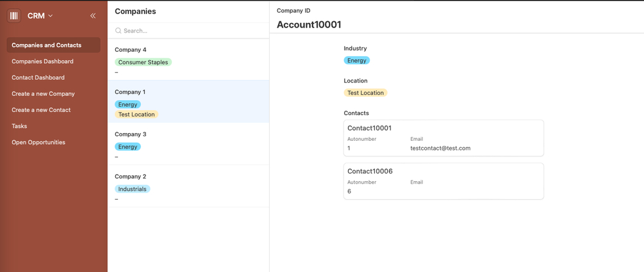Open the Contact10006 card
Image resolution: width=644 pixels, height=272 pixels.
pos(443,181)
